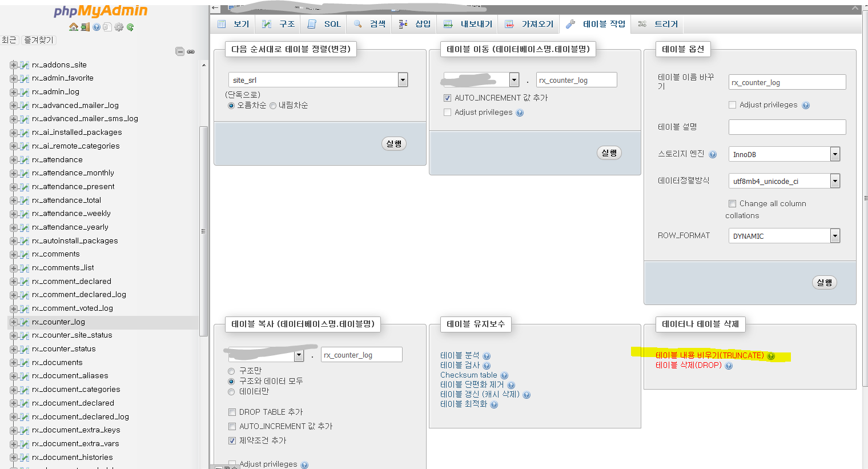The height and width of the screenshot is (469, 868).
Task: Switch to the SQL tab
Action: click(x=324, y=24)
